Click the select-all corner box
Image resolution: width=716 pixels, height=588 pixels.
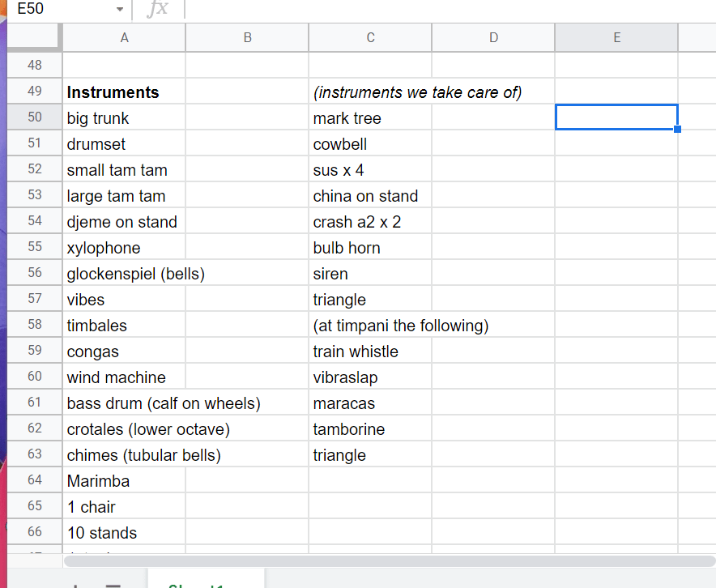pyautogui.click(x=34, y=37)
